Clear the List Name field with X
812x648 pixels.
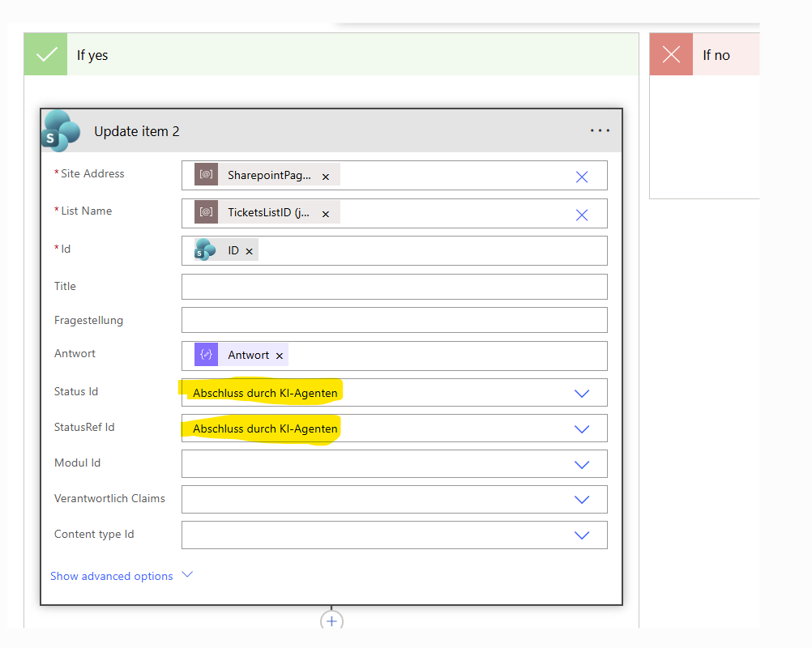(581, 215)
